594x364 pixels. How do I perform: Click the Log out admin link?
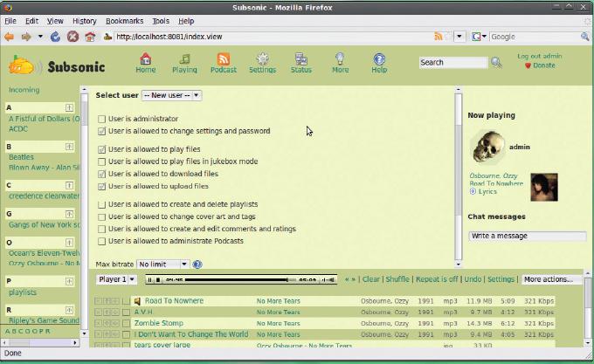(540, 56)
